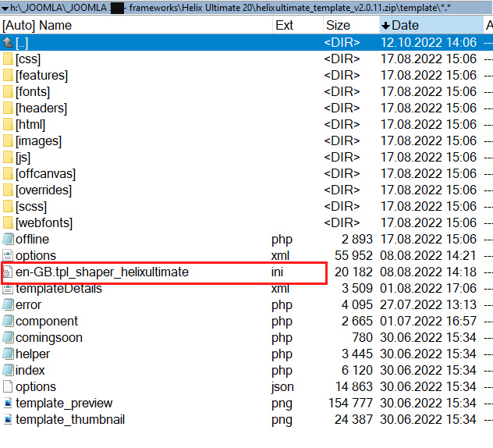Select the scss folder icon
This screenshot has width=493, height=448.
tap(8, 206)
